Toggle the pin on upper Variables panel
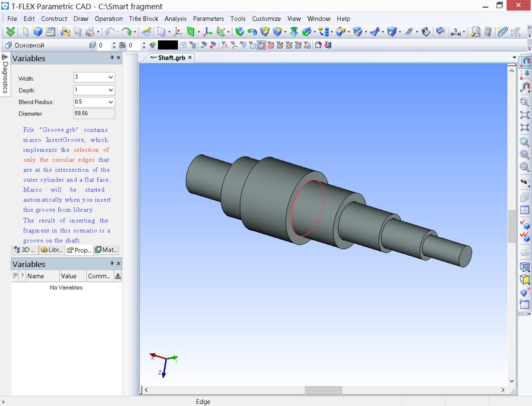Viewport: 532px width, 406px height. [x=112, y=58]
